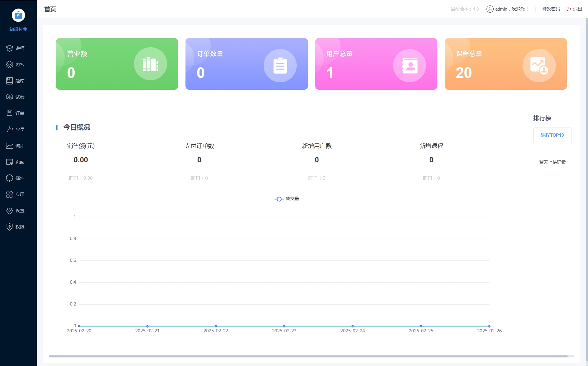588x366 pixels.
Task: Select the 统计 (statistics) chart icon
Action: (x=18, y=146)
